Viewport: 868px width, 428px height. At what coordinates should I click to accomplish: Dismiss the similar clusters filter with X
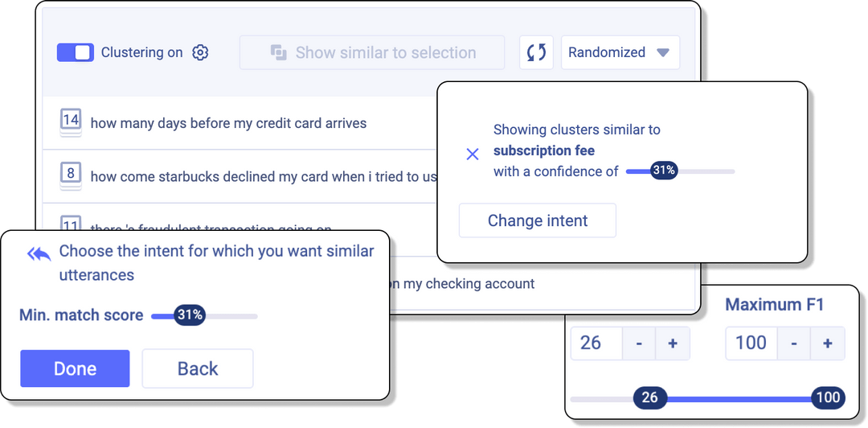click(x=473, y=154)
